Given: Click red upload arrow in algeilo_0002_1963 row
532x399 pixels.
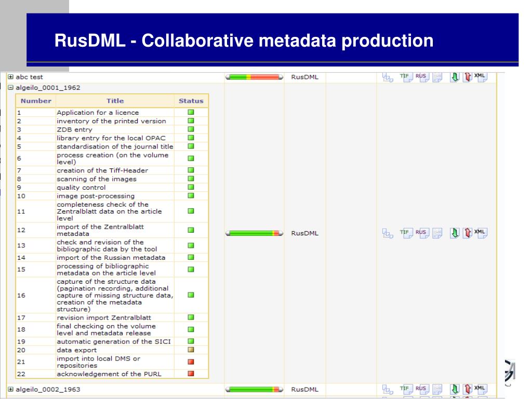Looking at the screenshot, I should coord(468,389).
